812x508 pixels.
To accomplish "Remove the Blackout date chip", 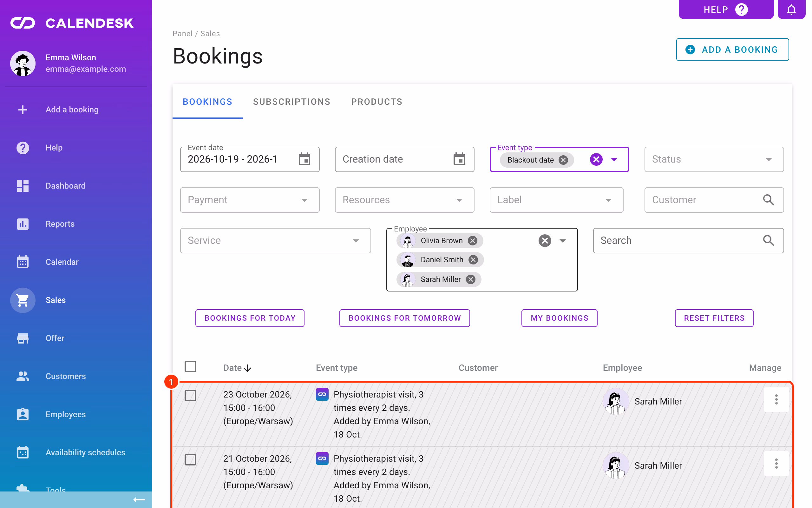I will [x=563, y=160].
